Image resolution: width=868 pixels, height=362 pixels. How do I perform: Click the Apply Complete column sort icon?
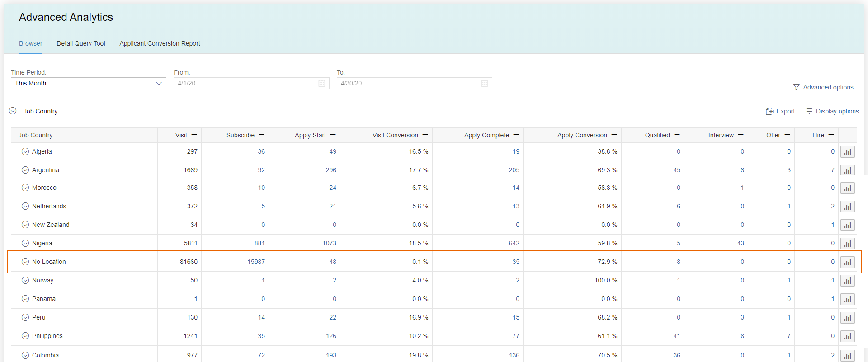(516, 135)
